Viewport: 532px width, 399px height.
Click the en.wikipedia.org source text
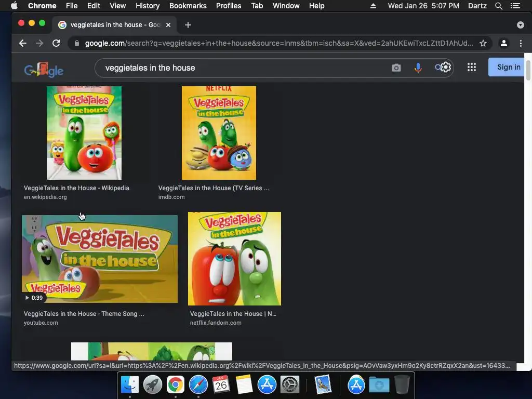coord(45,197)
